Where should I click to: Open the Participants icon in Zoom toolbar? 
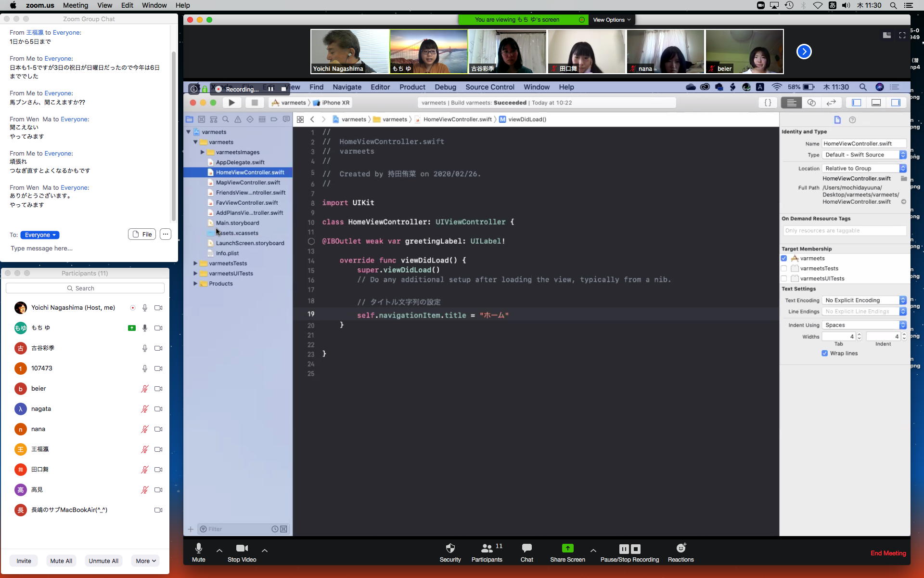click(x=487, y=548)
